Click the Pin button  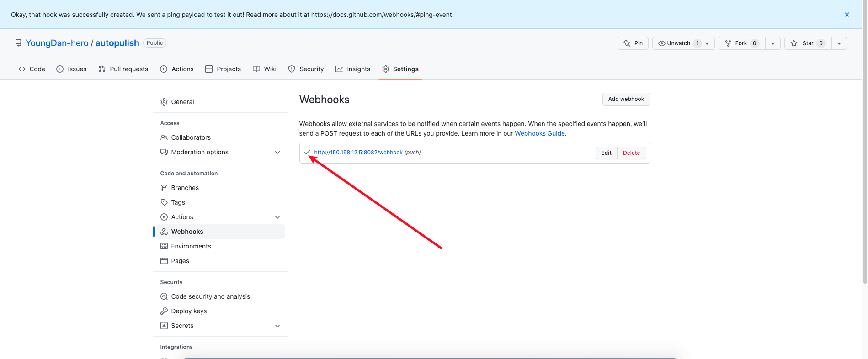point(633,43)
